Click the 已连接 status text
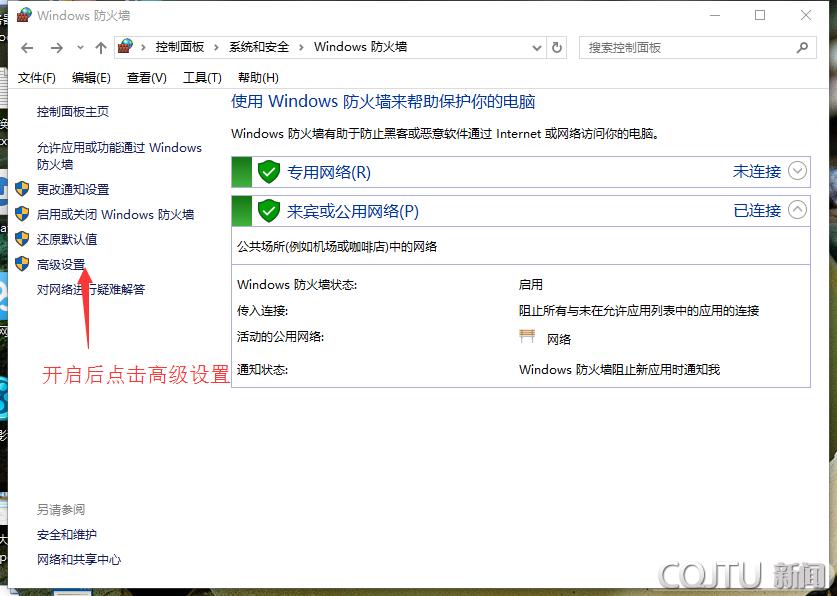Viewport: 837px width, 596px height. click(757, 211)
